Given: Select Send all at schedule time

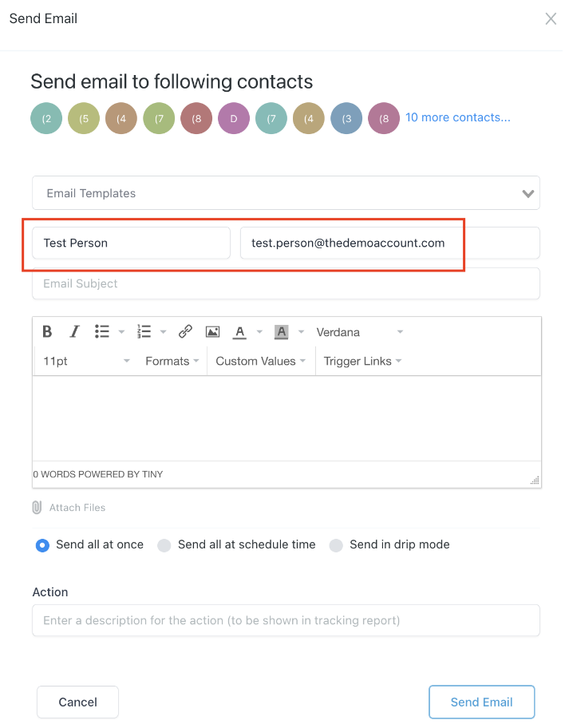Looking at the screenshot, I should 164,545.
